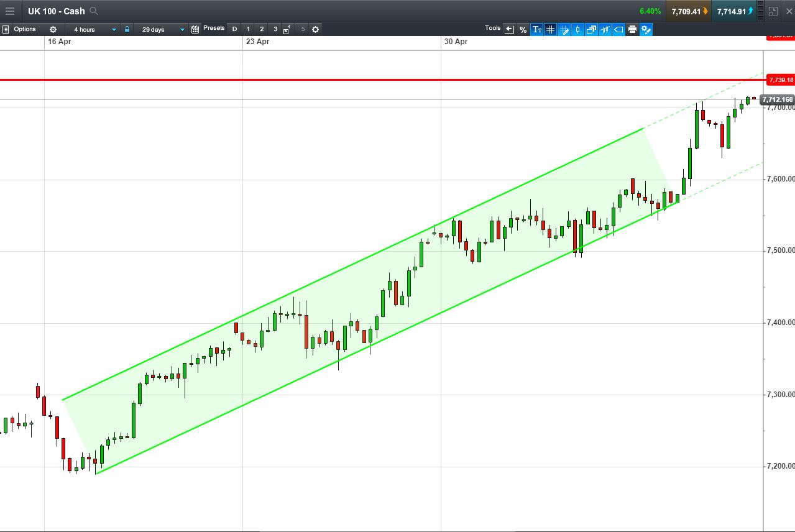795x532 pixels.
Task: Open the calendar date picker
Action: coord(195,29)
